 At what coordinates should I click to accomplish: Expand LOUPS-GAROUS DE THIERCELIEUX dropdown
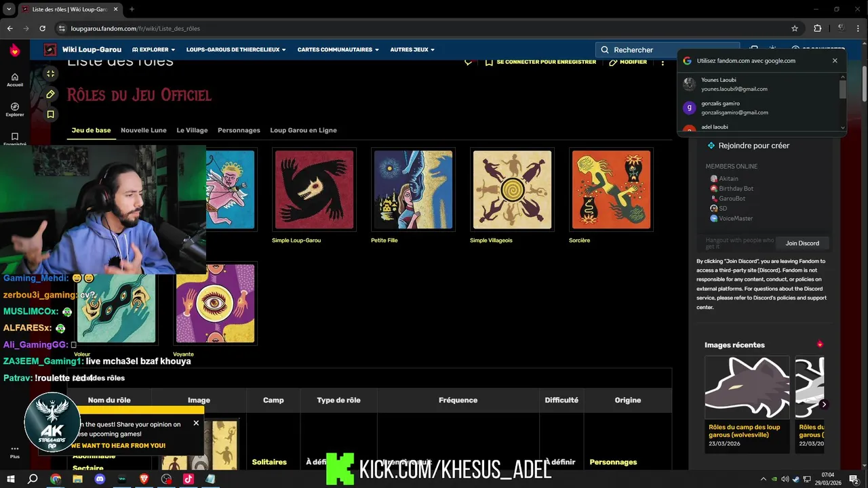(236, 49)
